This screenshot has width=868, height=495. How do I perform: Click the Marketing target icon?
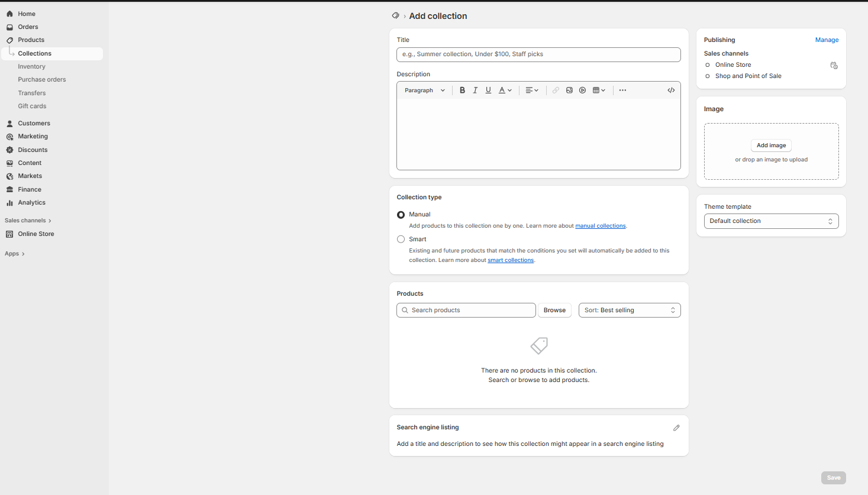click(x=9, y=137)
